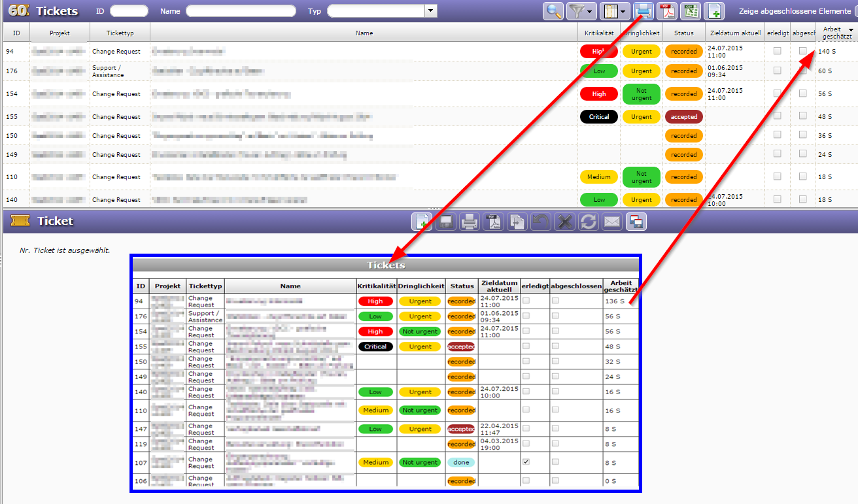Sort the top list by the erledigt column header
Viewport: 858px width, 504px height.
pyautogui.click(x=778, y=33)
